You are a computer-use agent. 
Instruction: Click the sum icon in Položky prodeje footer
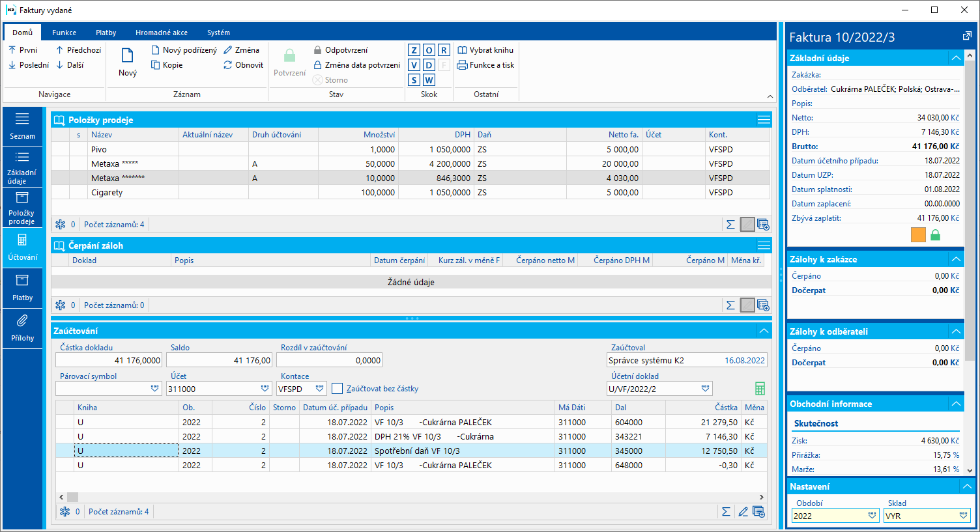pyautogui.click(x=730, y=225)
